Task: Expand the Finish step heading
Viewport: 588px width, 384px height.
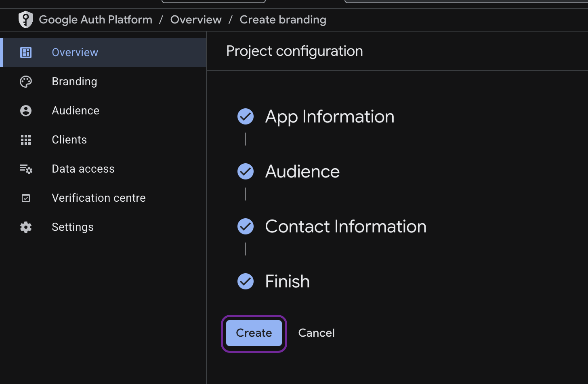Action: click(x=288, y=281)
